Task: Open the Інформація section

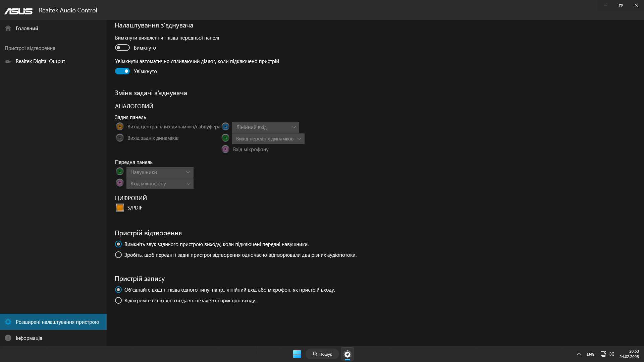Action: coord(29,338)
